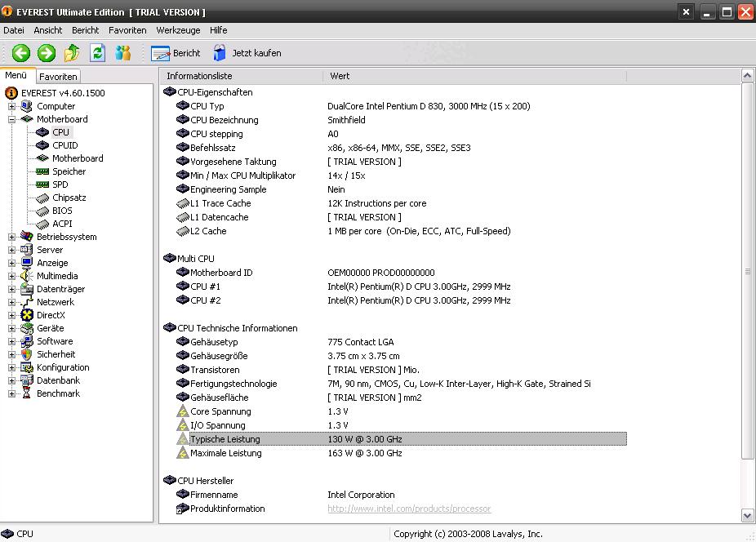Image resolution: width=756 pixels, height=542 pixels.
Task: Select the Maximale Leistung row
Action: [401, 453]
